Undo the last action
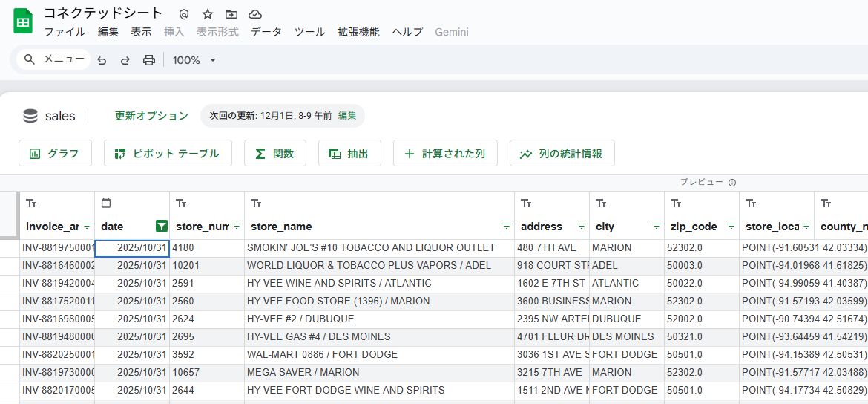 point(102,60)
